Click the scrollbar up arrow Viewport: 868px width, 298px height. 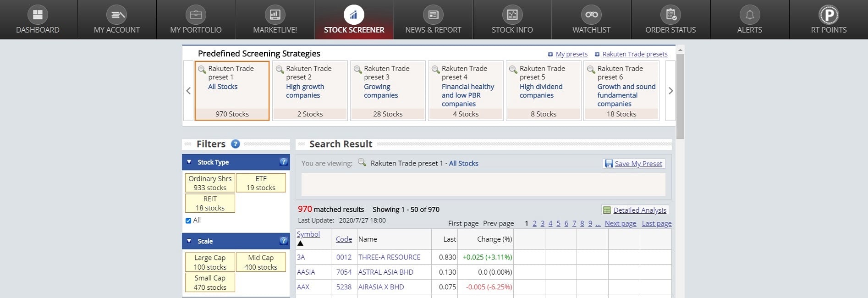click(680, 50)
